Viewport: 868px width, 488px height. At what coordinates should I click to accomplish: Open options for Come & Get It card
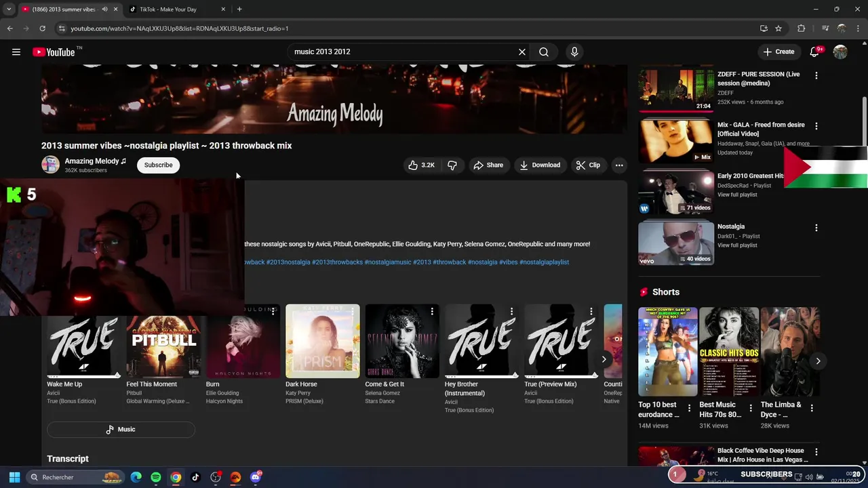432,311
